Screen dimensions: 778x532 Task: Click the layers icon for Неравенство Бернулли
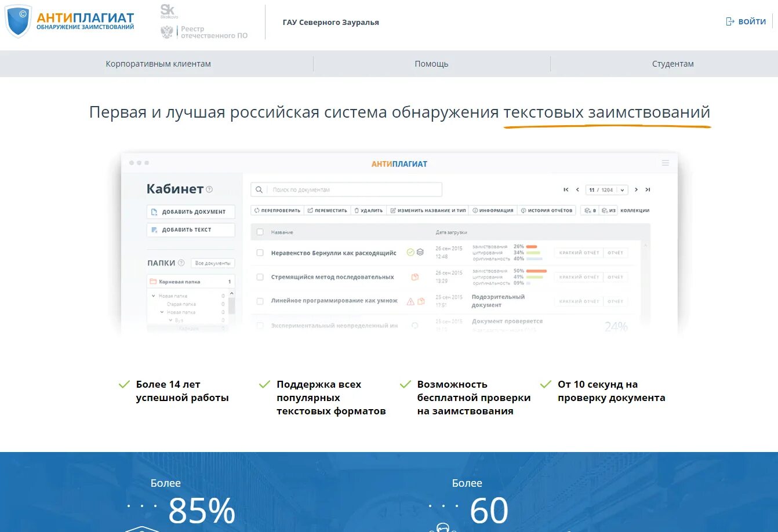pos(420,252)
